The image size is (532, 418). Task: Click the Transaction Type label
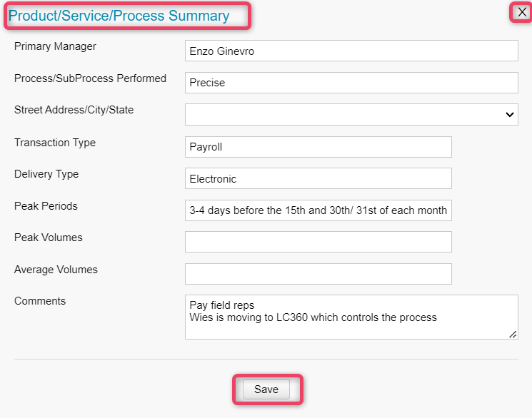[55, 143]
